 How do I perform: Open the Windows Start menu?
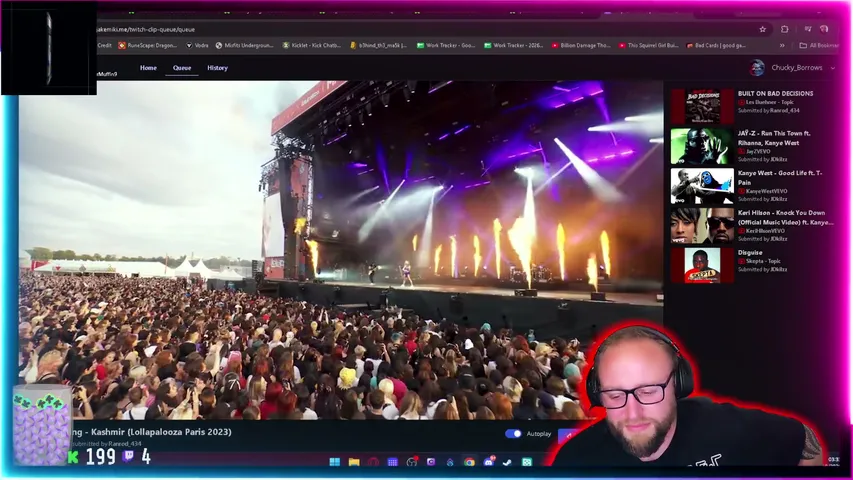tap(335, 462)
